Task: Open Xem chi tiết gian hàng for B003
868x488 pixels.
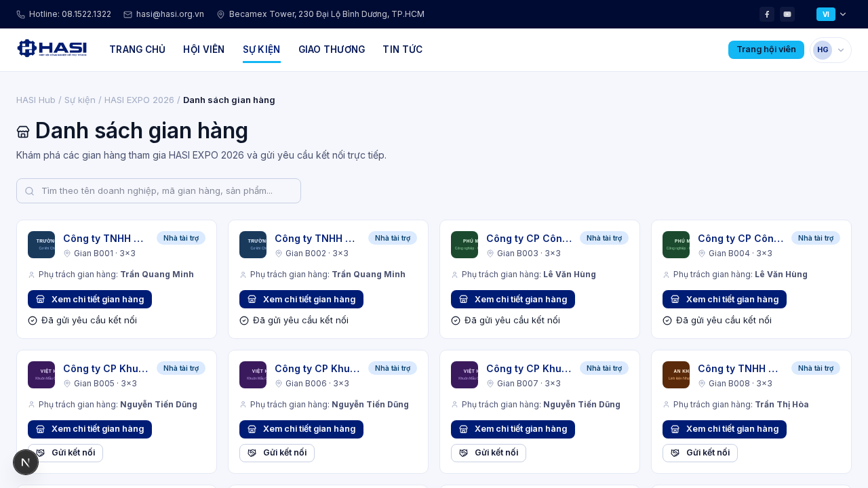Action: (513, 299)
